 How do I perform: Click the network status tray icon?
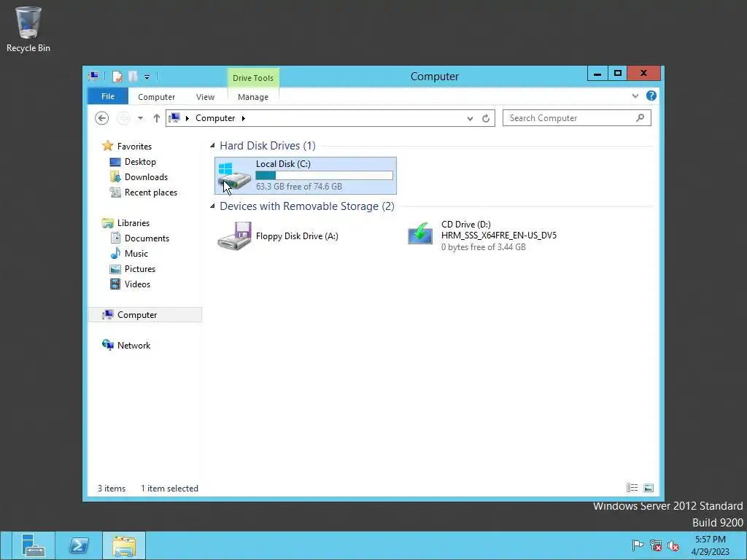(x=656, y=545)
